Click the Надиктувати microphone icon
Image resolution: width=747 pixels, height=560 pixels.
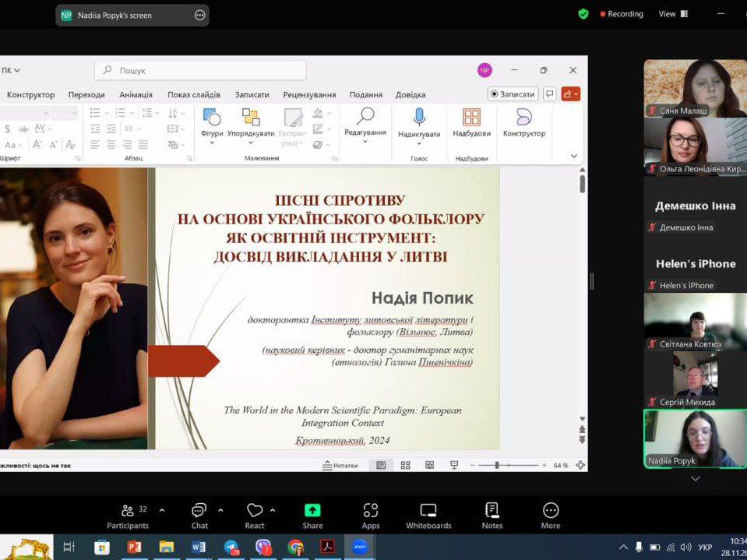tap(419, 117)
